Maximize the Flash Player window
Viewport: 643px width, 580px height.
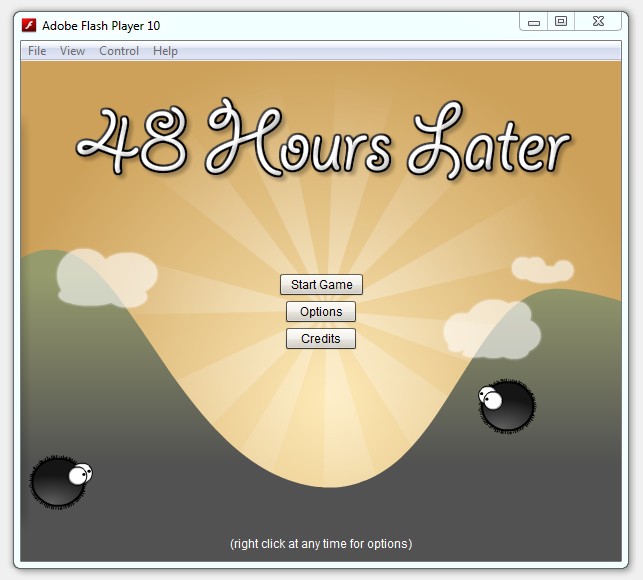click(561, 21)
